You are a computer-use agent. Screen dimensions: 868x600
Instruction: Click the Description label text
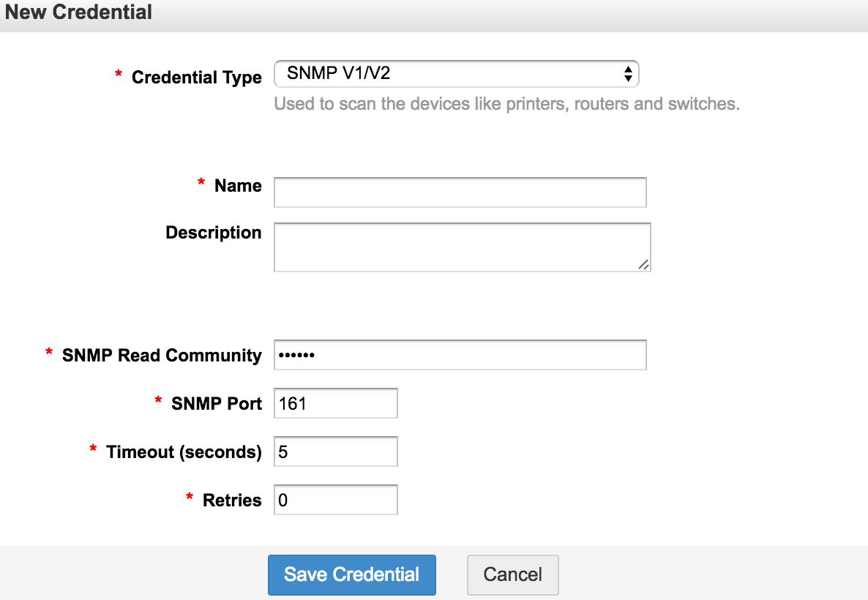coord(214,233)
